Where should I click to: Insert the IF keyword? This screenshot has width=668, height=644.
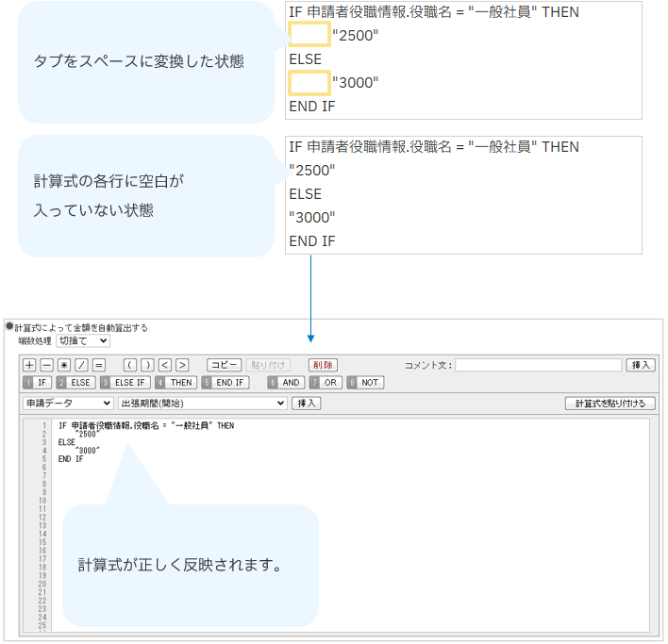pyautogui.click(x=37, y=383)
